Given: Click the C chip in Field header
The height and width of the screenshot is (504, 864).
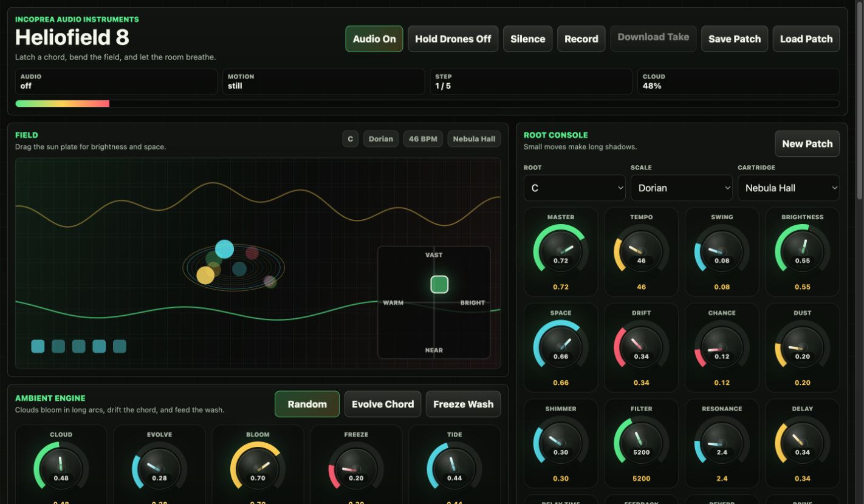Looking at the screenshot, I should click(351, 139).
